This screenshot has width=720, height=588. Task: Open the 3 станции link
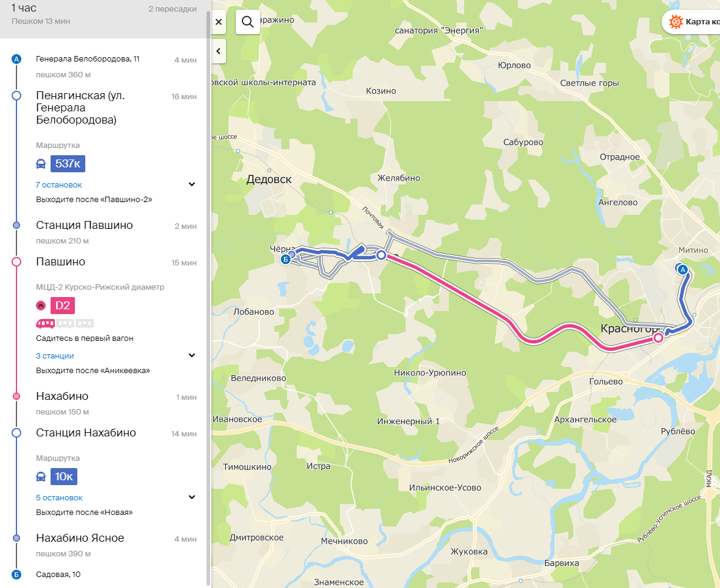tap(55, 355)
